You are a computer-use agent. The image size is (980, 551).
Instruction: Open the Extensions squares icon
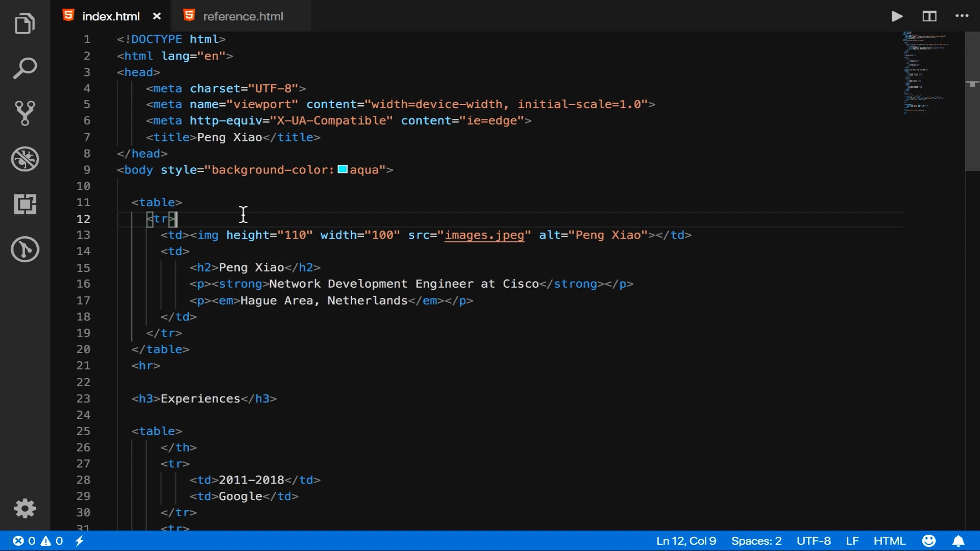pyautogui.click(x=24, y=204)
